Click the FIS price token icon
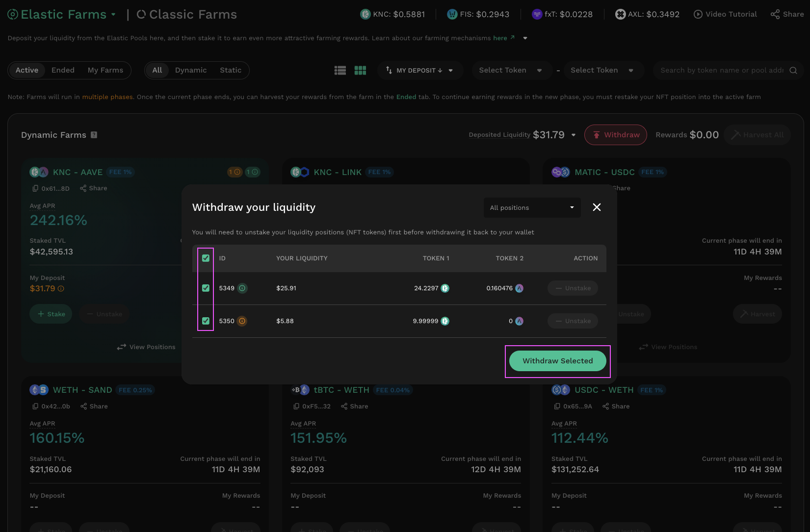Screen dimensions: 810x532 (452, 14)
